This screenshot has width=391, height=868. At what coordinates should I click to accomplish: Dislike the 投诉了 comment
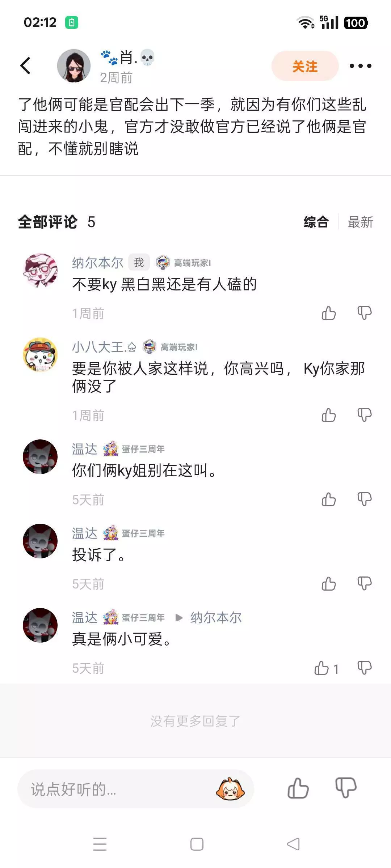point(364,584)
